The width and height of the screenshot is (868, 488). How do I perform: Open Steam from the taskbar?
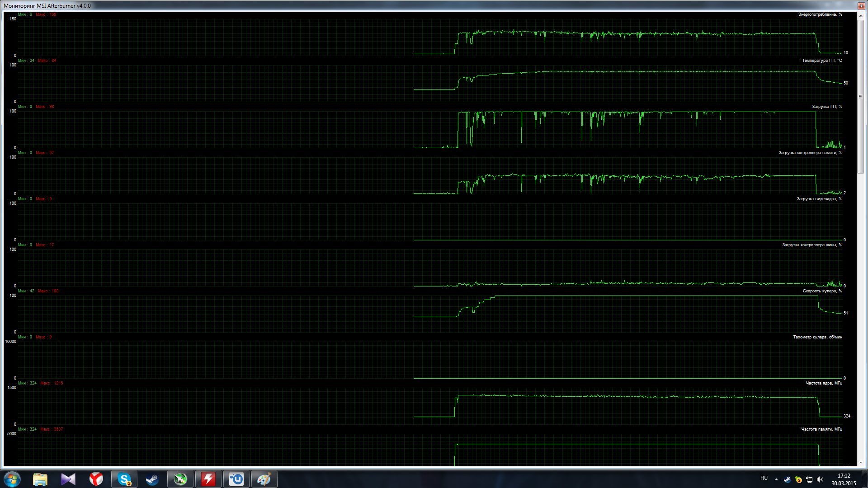[x=152, y=479]
